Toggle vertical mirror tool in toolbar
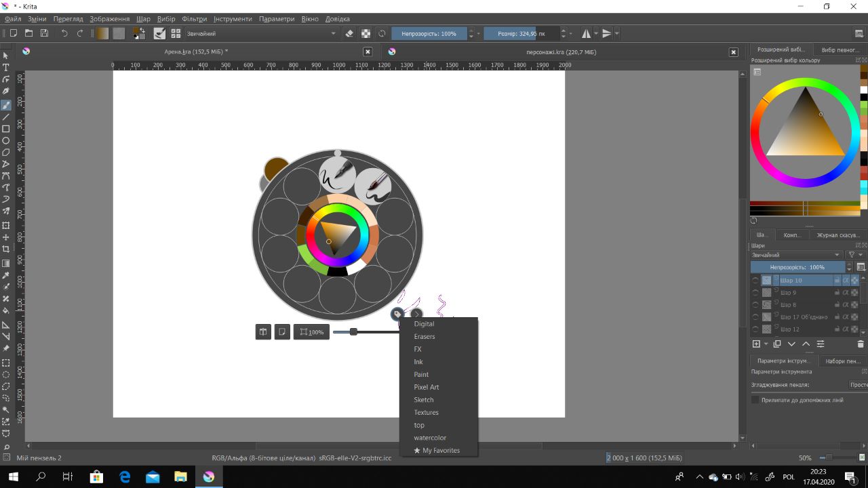The height and width of the screenshot is (488, 868). click(607, 33)
